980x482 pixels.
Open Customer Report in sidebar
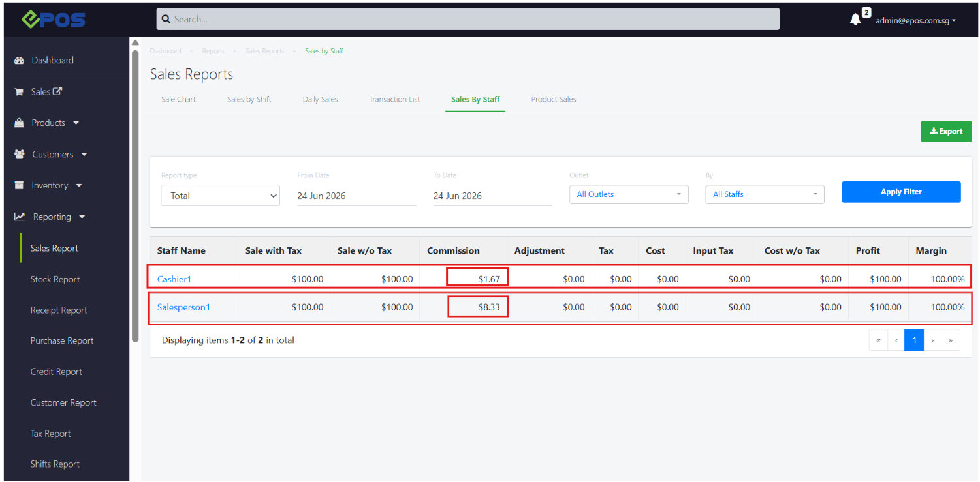pos(63,403)
